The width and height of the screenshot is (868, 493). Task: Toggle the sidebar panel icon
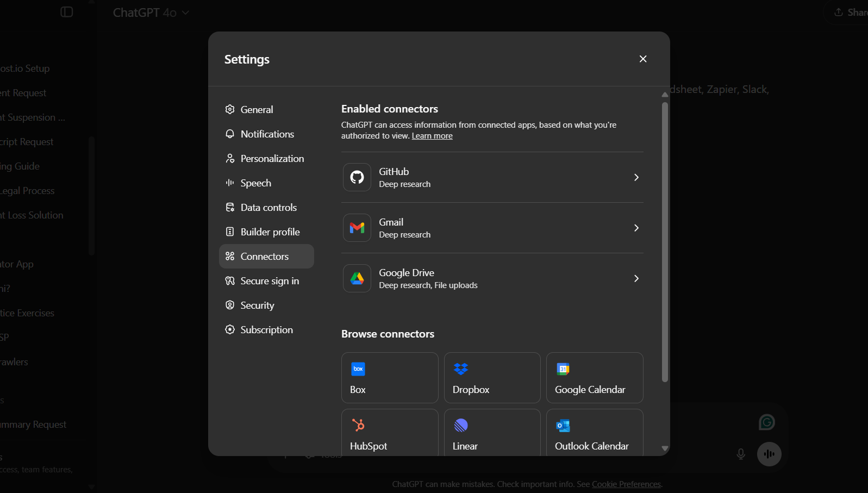pyautogui.click(x=67, y=12)
